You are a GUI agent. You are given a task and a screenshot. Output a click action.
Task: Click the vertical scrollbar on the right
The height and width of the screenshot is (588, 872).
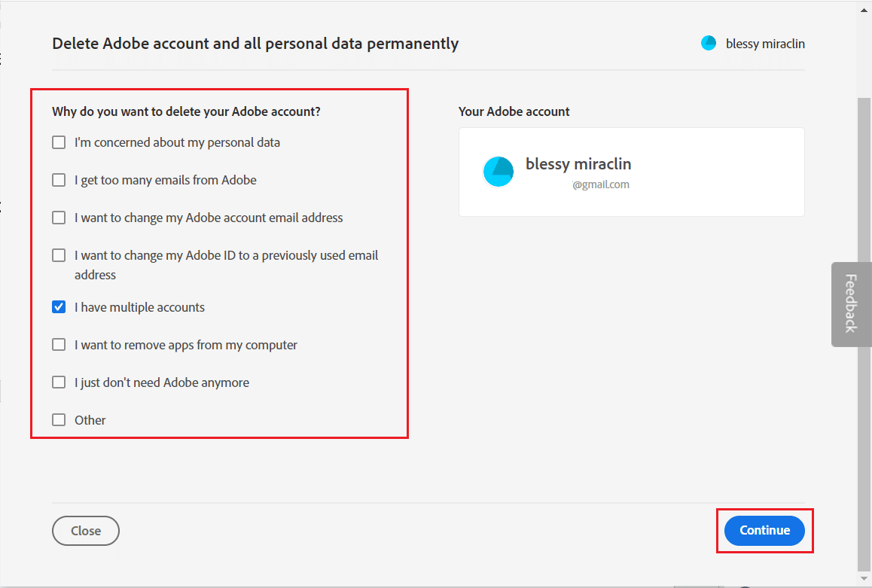point(864,331)
